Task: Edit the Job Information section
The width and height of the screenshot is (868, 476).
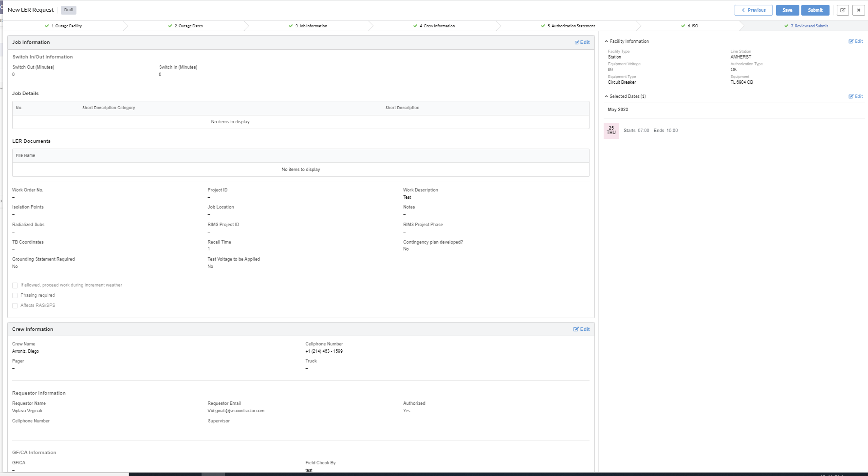Action: click(x=582, y=42)
